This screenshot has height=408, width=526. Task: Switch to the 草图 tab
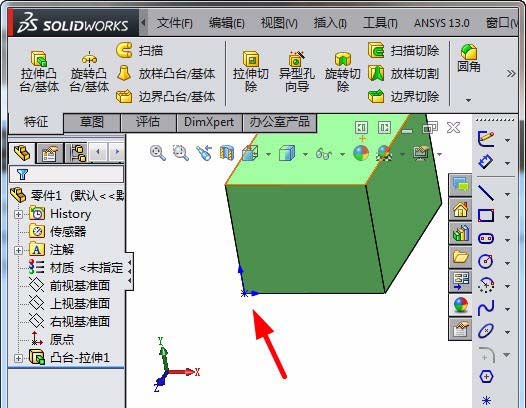click(x=92, y=122)
